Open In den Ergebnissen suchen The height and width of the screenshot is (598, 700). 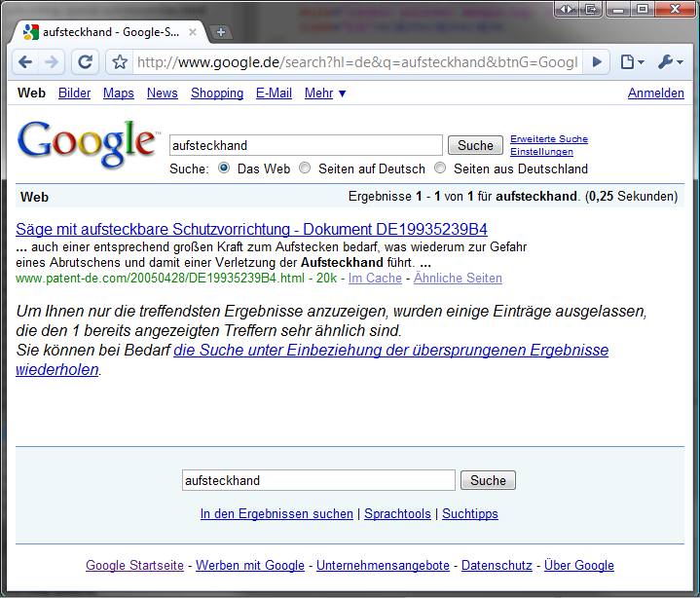276,513
